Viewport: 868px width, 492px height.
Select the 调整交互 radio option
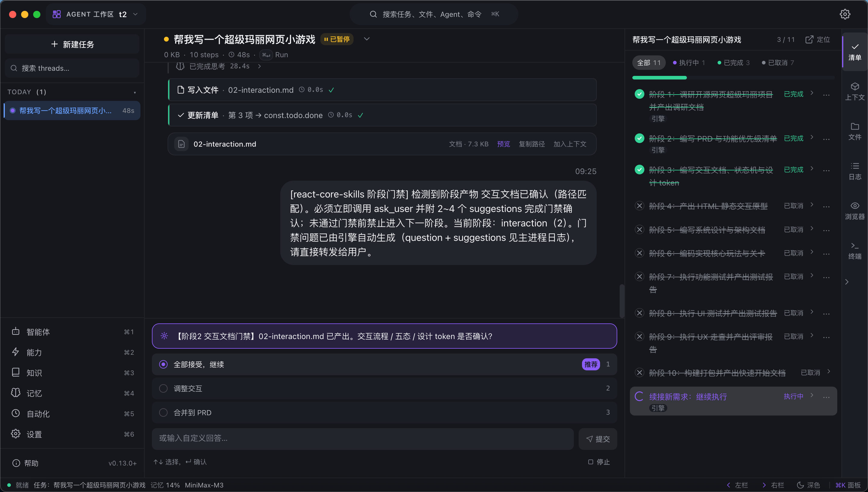coord(163,388)
